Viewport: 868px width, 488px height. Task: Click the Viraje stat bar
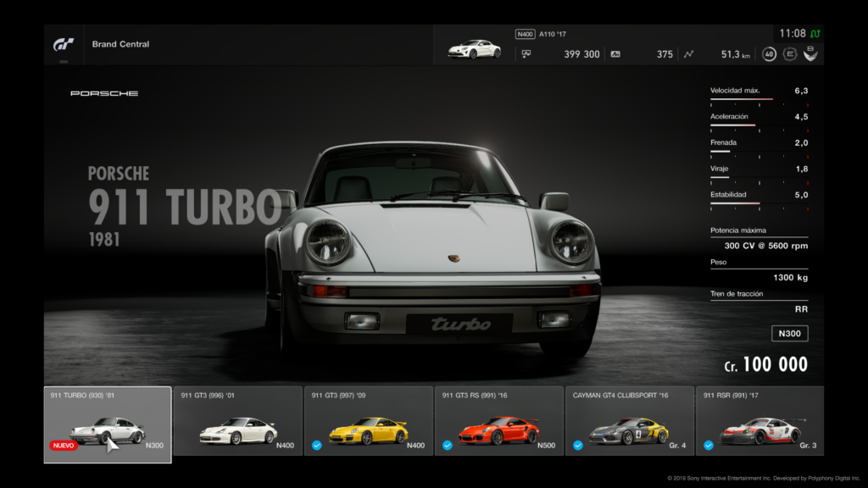759,178
